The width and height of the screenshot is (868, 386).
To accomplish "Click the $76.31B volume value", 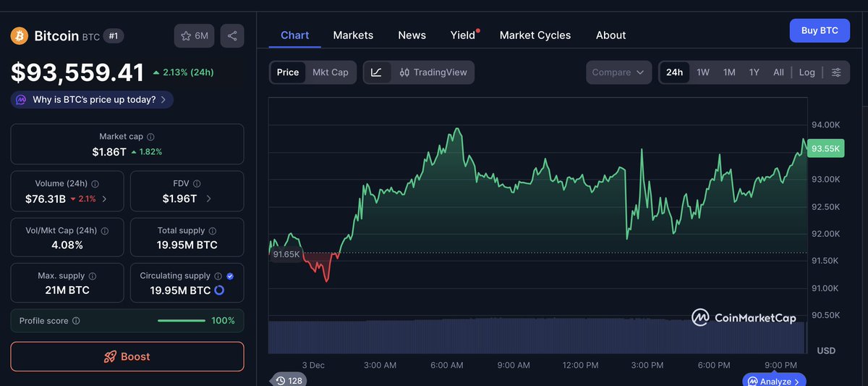I will (46, 198).
